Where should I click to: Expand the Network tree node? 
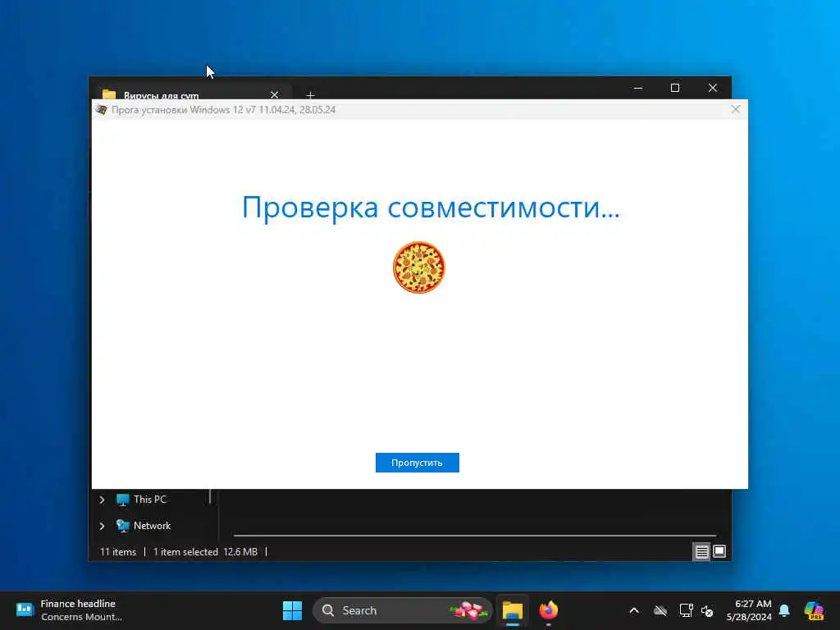102,526
